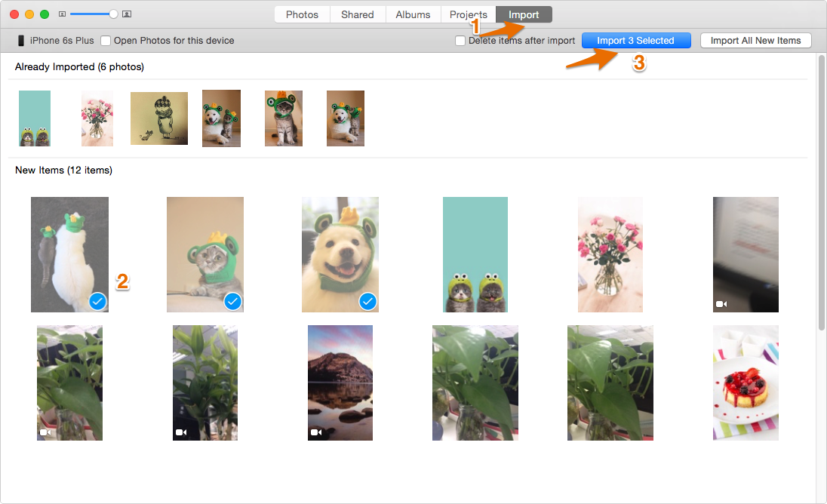This screenshot has height=504, width=827.
Task: Click the iPhone 6s Plus device label
Action: [62, 41]
